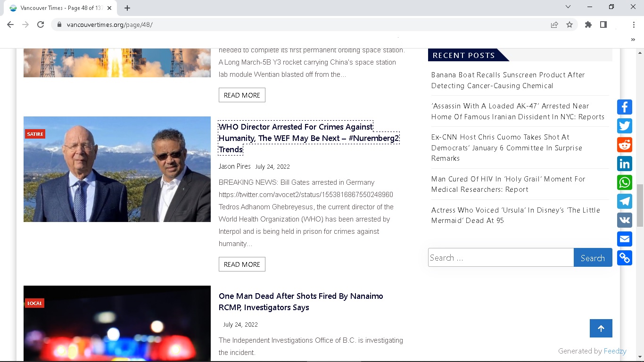The width and height of the screenshot is (644, 362).
Task: Expand hidden bookmarks double-chevron
Action: tap(633, 40)
